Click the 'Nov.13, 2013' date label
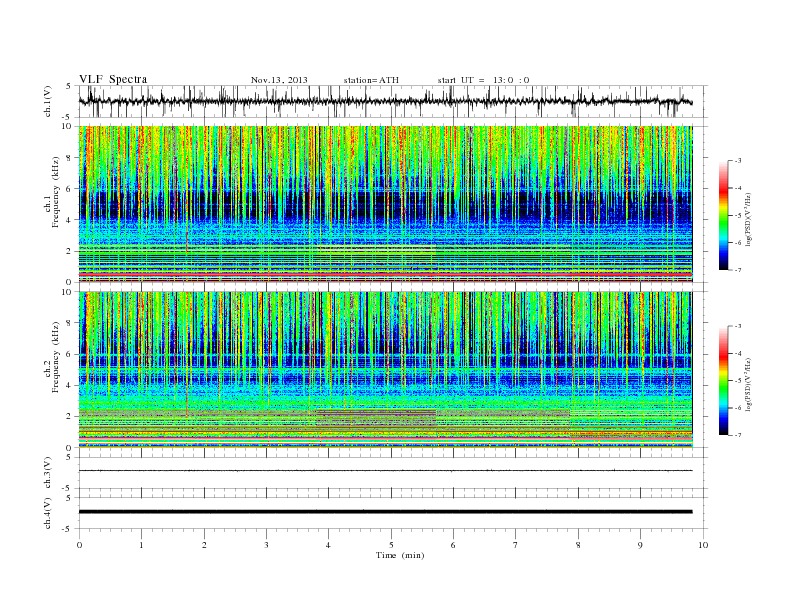This screenshot has width=792, height=612. (x=279, y=80)
